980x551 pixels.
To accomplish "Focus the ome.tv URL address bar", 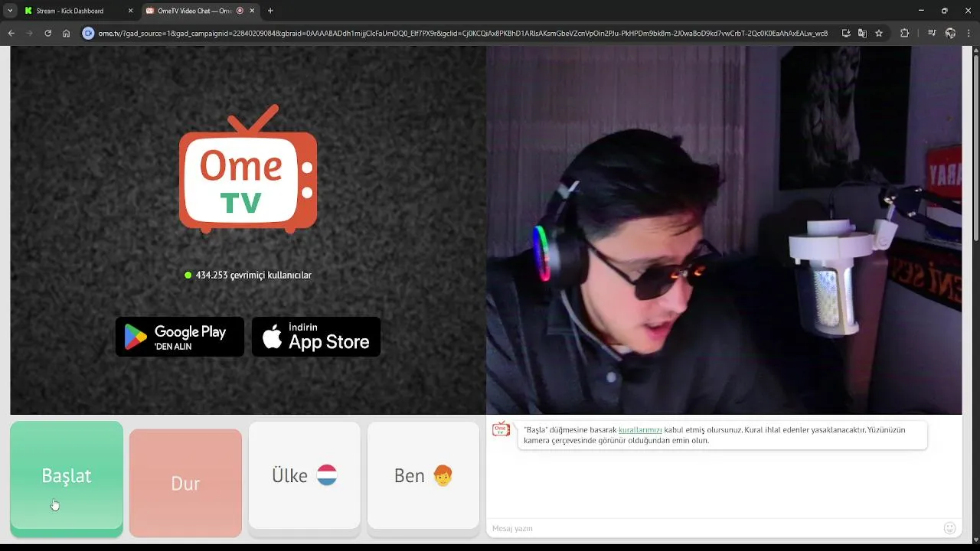I will click(462, 34).
